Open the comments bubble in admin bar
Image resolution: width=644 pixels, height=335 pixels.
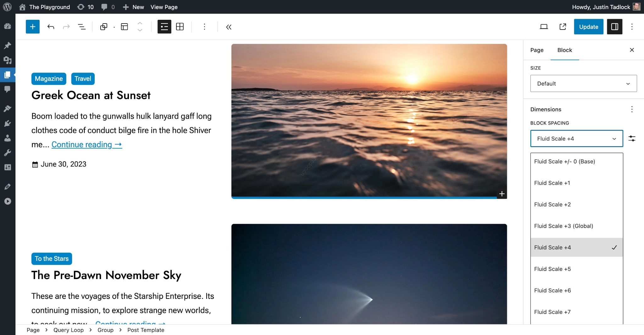coord(108,7)
